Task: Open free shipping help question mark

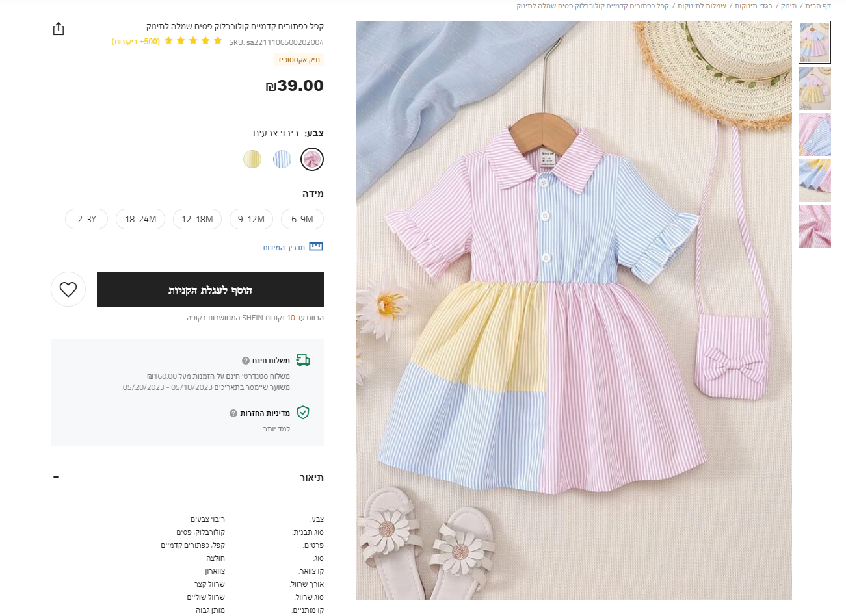Action: point(246,361)
